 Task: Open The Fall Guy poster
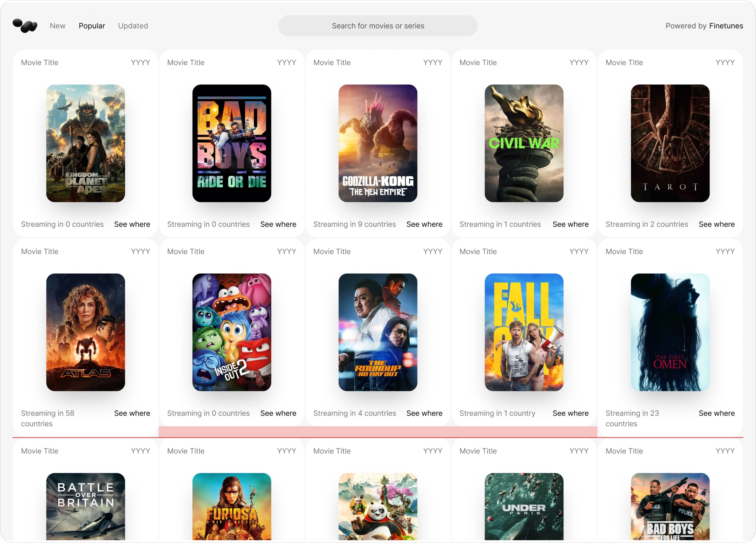click(524, 332)
